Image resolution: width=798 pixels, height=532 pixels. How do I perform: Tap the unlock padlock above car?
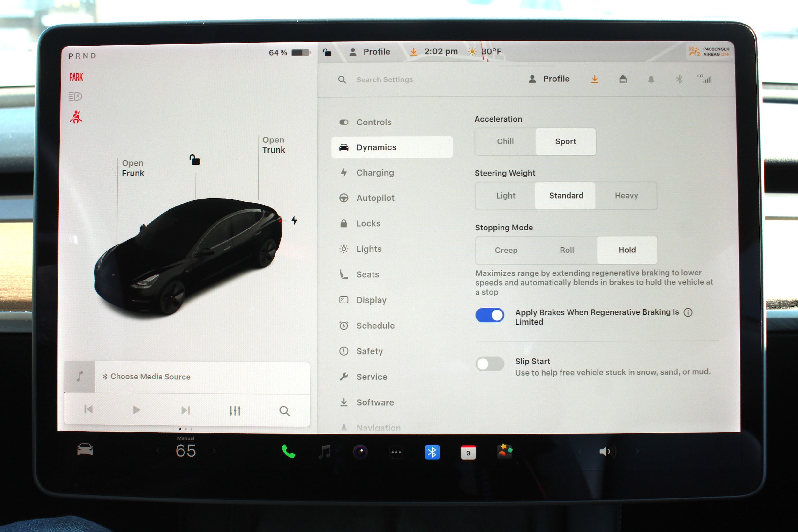tap(195, 160)
